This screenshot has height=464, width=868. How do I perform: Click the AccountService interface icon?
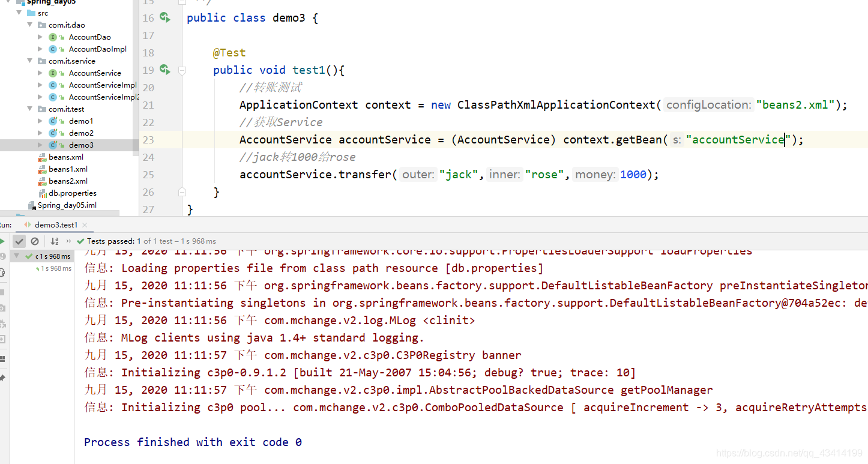pyautogui.click(x=53, y=73)
